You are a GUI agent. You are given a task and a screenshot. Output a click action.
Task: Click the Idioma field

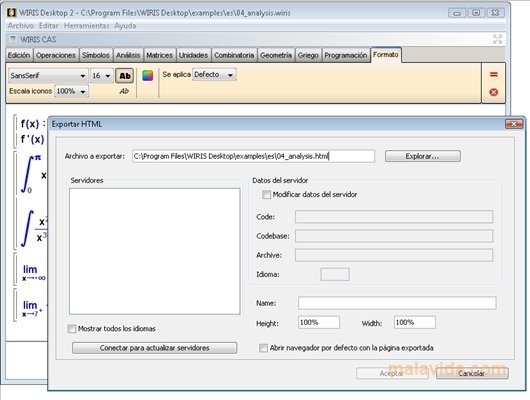point(335,275)
